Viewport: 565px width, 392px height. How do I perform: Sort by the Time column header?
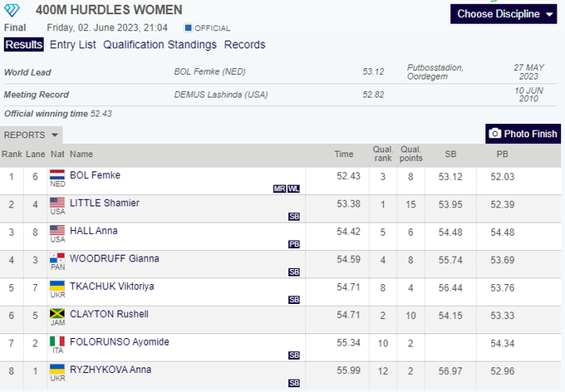tap(344, 154)
